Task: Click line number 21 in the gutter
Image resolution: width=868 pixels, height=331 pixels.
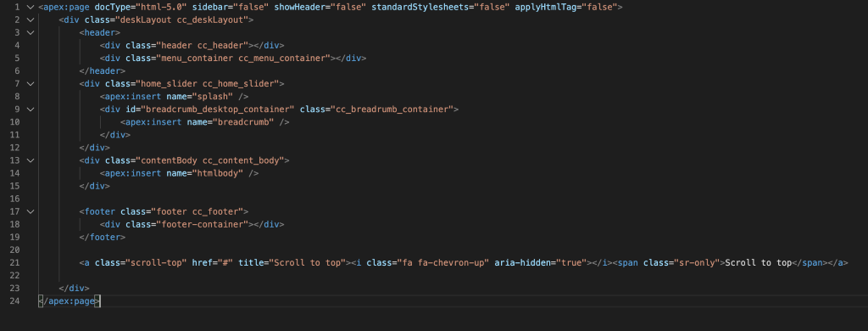Action: (x=15, y=262)
